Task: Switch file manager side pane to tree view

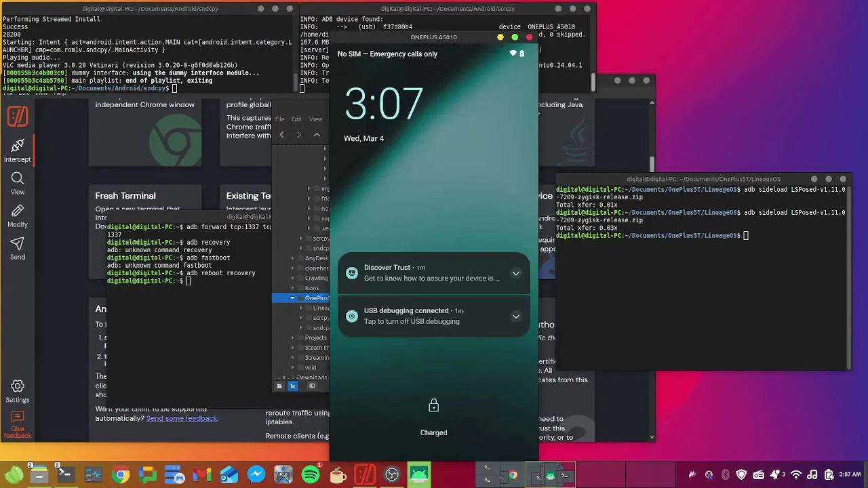Action: [293, 386]
